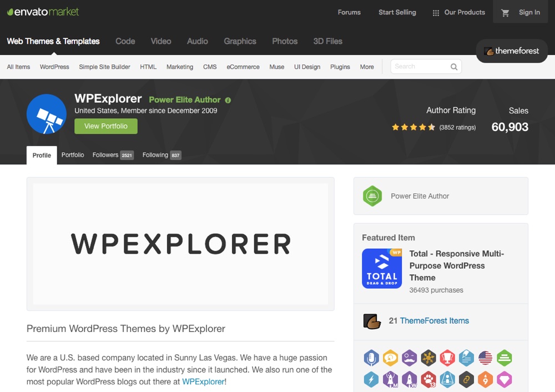Click the red paw print 13 badge
The image size is (555, 392).
(x=428, y=380)
